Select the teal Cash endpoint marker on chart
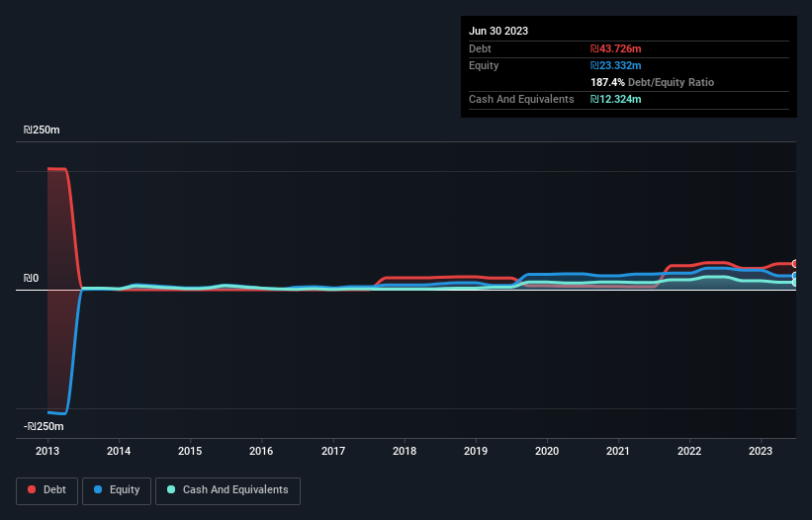 pyautogui.click(x=795, y=283)
